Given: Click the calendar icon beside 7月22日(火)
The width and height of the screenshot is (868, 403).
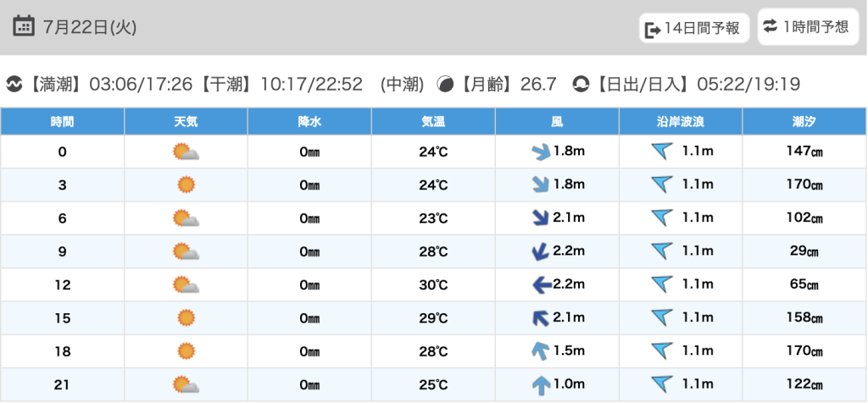Looking at the screenshot, I should [24, 25].
